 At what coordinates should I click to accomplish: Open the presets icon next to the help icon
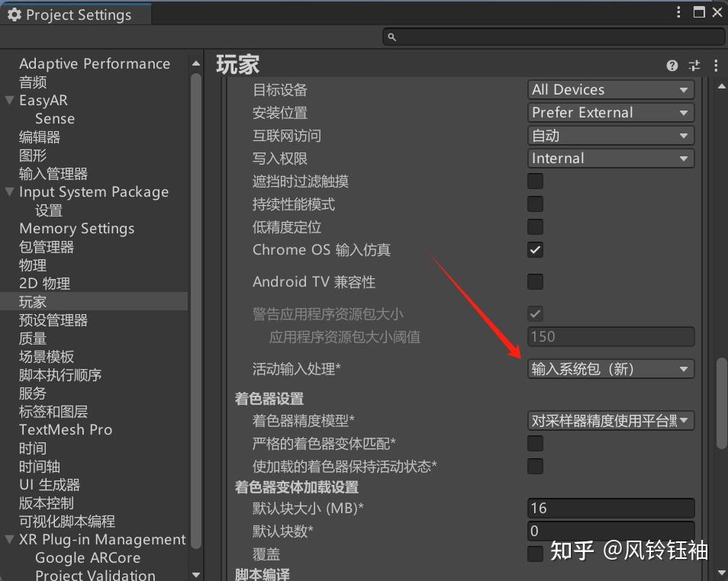click(x=694, y=66)
